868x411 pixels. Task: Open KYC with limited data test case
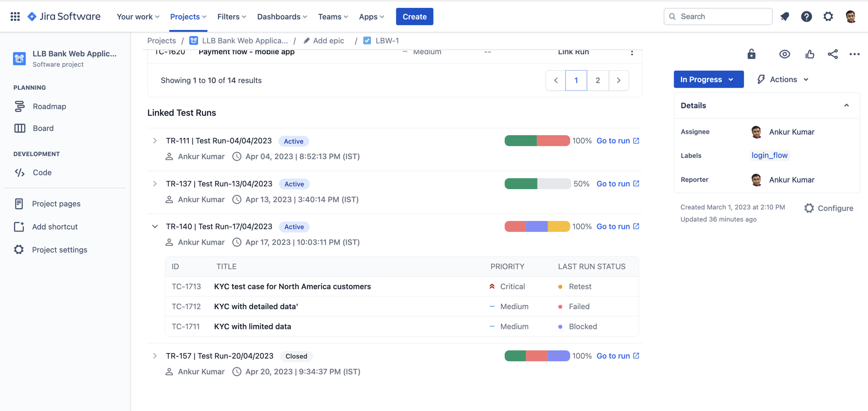(x=252, y=327)
